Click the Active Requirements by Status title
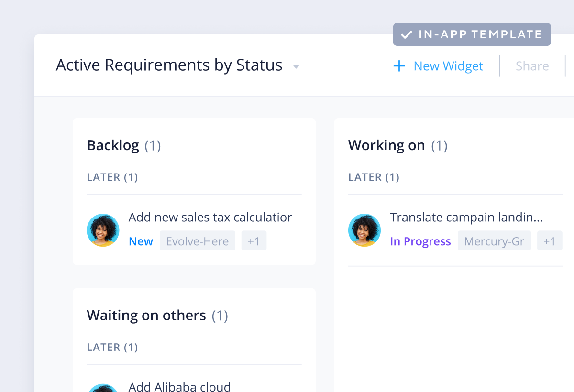 [x=169, y=65]
